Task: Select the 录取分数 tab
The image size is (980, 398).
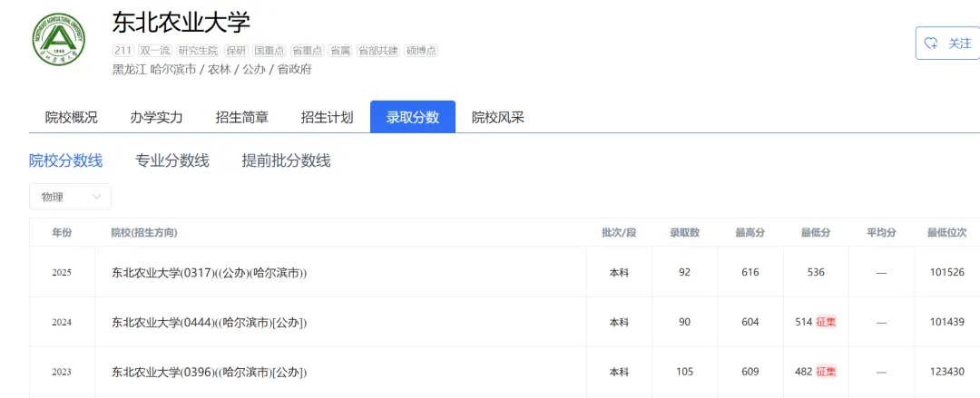Action: click(413, 117)
